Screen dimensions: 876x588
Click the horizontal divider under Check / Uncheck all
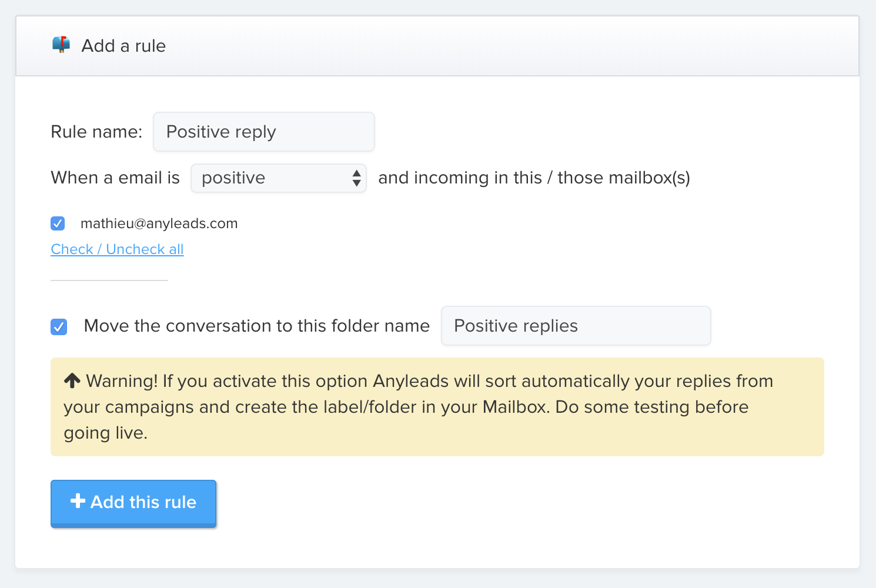pos(109,280)
